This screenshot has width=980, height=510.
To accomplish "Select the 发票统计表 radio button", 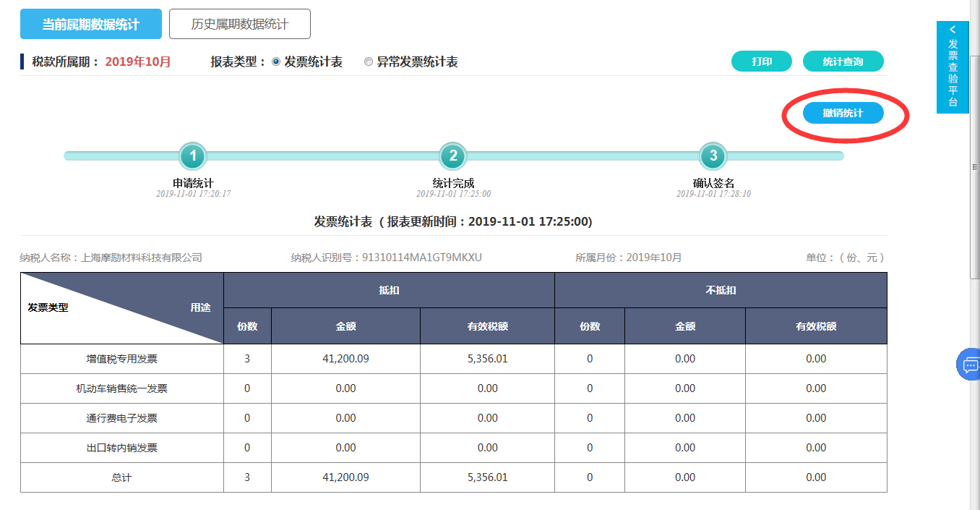I will pyautogui.click(x=276, y=62).
